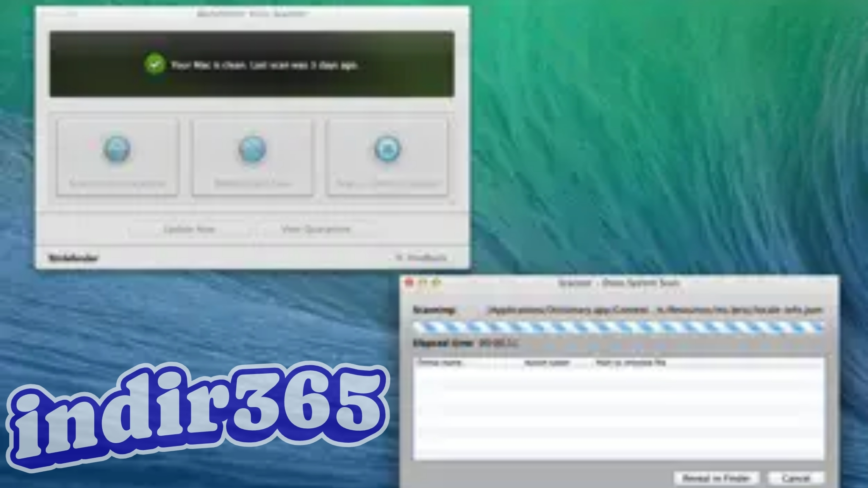Cancel the running scan
The image size is (868, 488).
click(x=796, y=478)
